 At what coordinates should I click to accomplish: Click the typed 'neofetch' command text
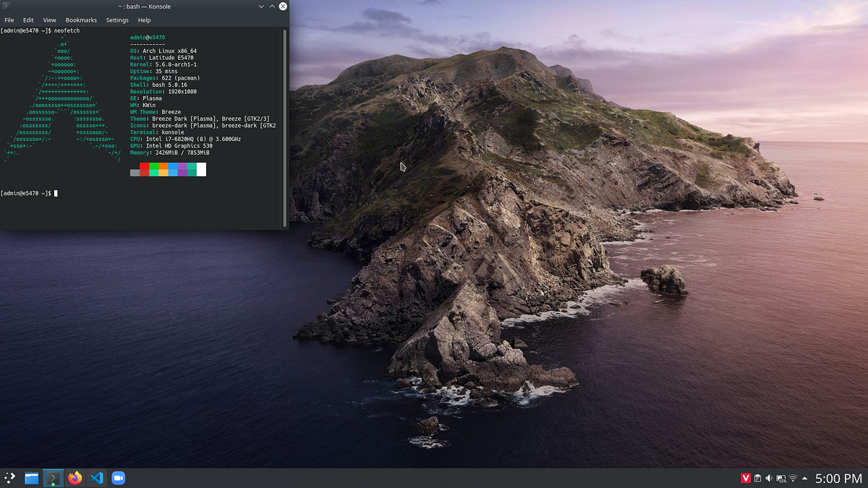(x=67, y=31)
